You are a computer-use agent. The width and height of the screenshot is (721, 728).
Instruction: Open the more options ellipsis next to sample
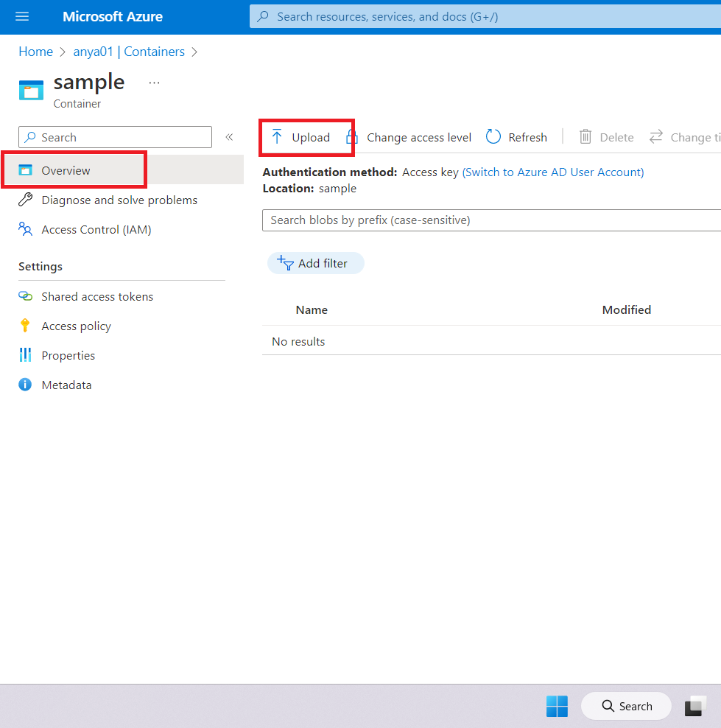tap(154, 83)
